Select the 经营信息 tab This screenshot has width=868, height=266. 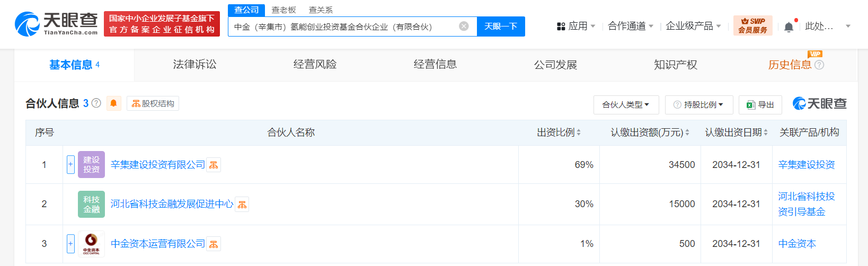click(x=435, y=65)
